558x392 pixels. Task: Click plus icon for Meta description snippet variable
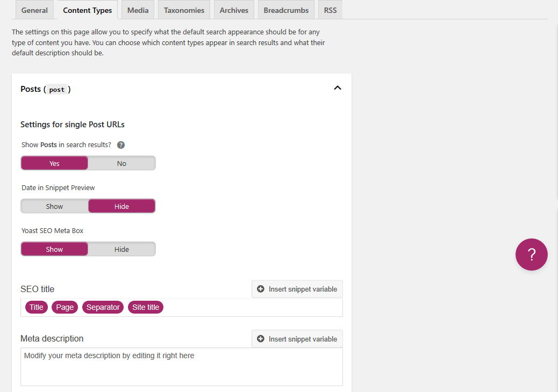(261, 339)
